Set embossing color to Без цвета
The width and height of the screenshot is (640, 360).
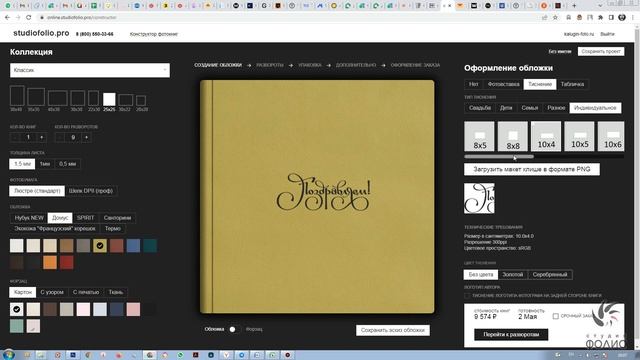tap(481, 275)
